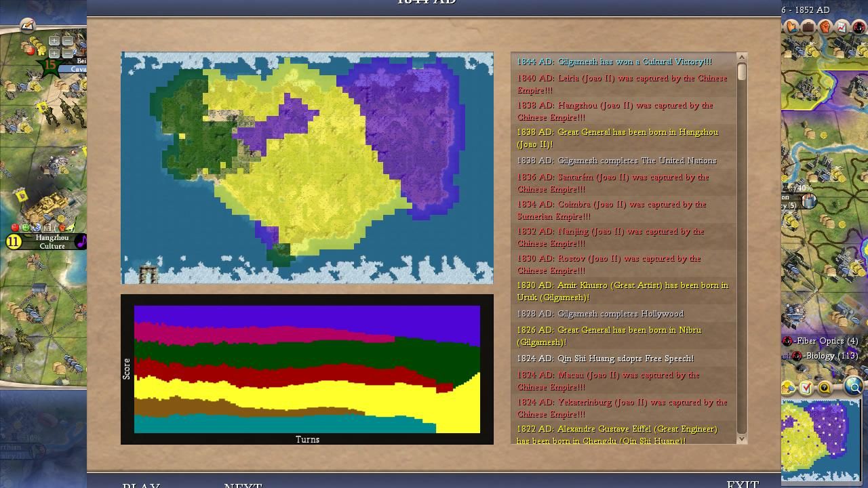Image resolution: width=868 pixels, height=488 pixels.
Task: Open the Military Advisor icon in top bar
Action: [859, 27]
